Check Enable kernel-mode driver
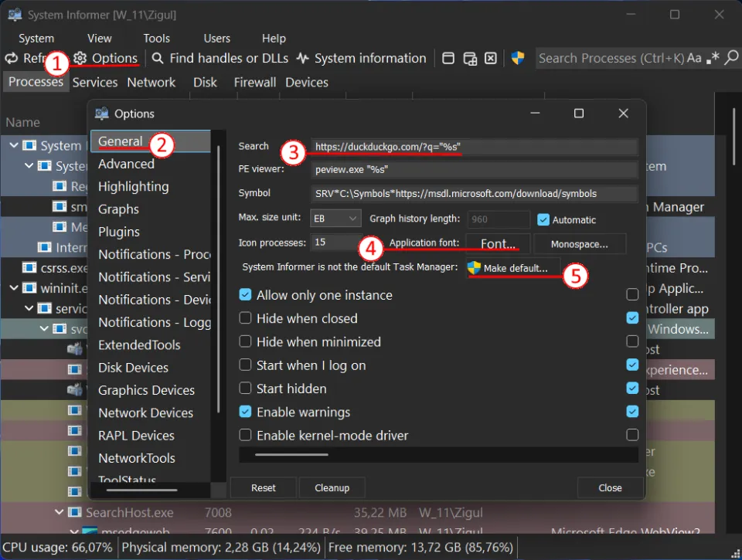742x560 pixels. pyautogui.click(x=245, y=435)
